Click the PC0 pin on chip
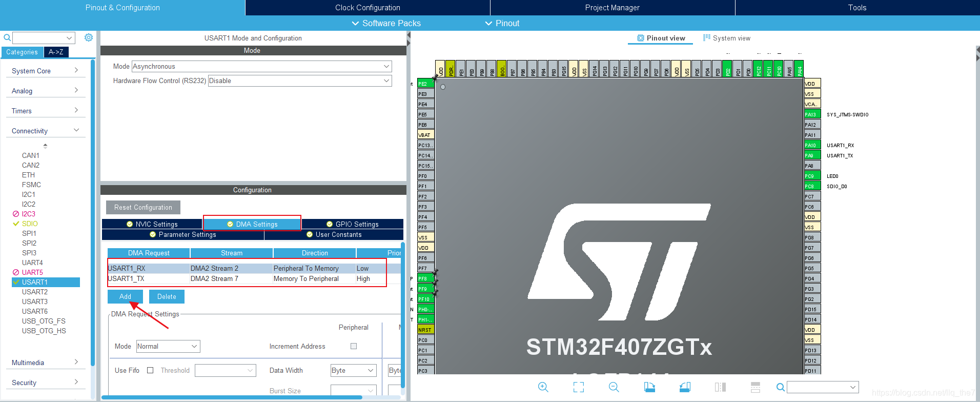This screenshot has width=980, height=402. 426,340
